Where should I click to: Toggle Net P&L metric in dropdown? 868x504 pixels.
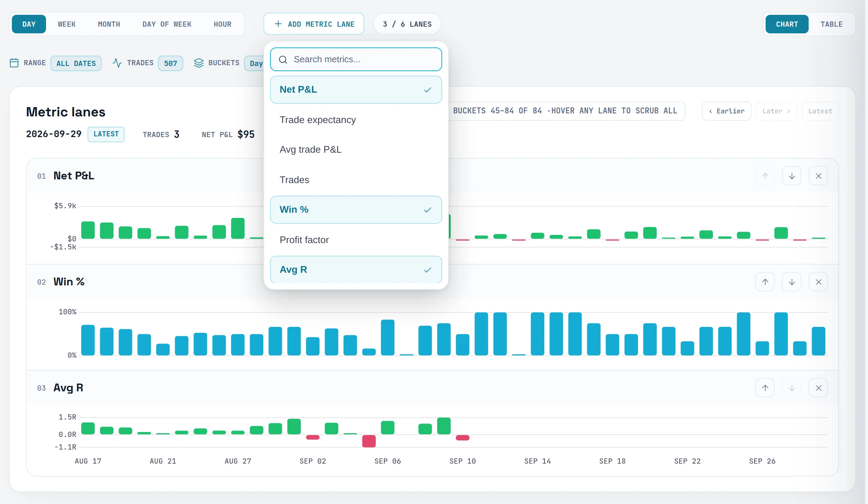tap(356, 90)
